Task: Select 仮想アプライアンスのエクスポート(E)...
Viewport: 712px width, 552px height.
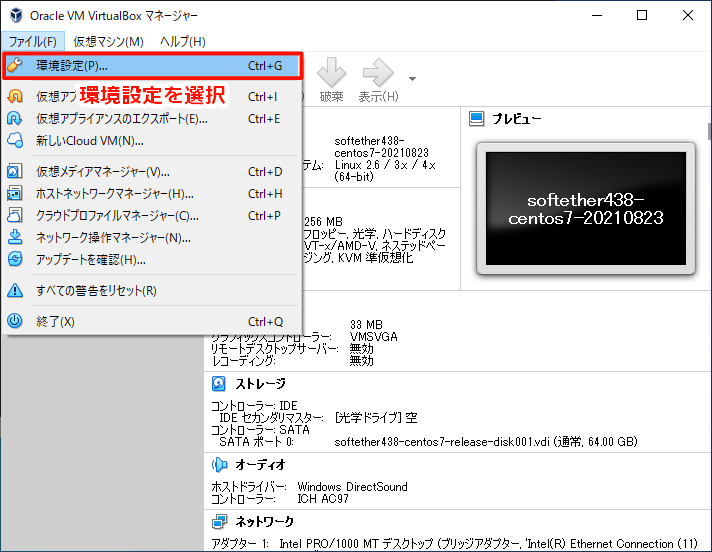Action: tap(152, 118)
